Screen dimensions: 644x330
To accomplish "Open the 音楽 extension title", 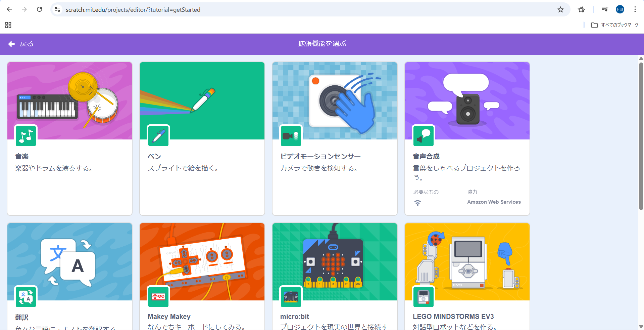I will pyautogui.click(x=22, y=157).
